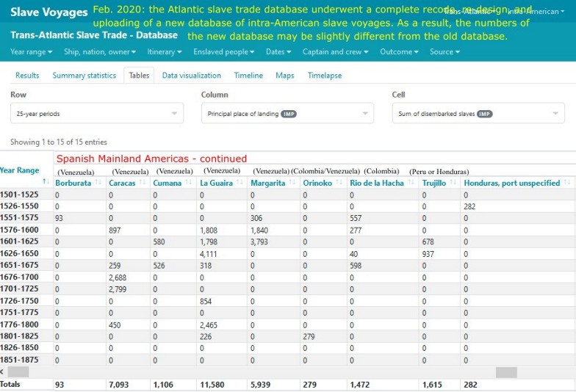This screenshot has height=392, width=576.
Task: Open the Row dropdown showing 25-year periods
Action: pos(96,114)
